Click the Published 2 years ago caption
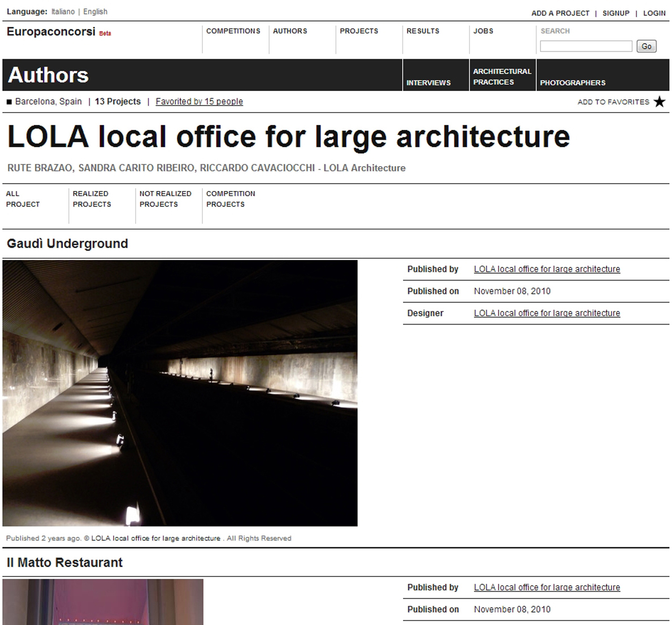The width and height of the screenshot is (672, 625). click(149, 538)
